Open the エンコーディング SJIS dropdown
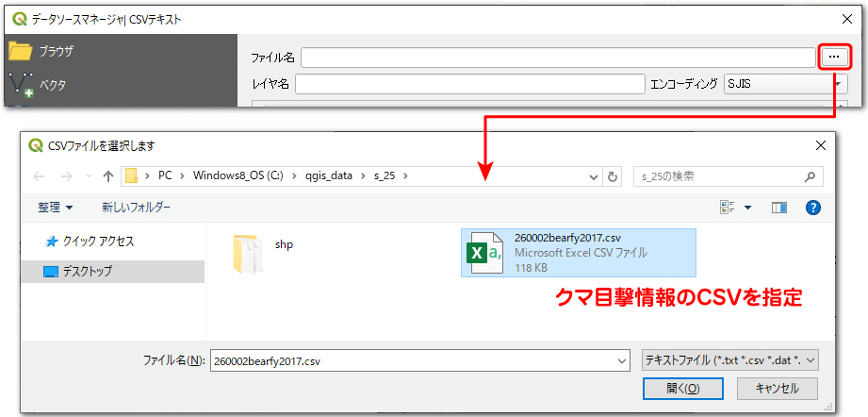The image size is (868, 417). pos(785,84)
